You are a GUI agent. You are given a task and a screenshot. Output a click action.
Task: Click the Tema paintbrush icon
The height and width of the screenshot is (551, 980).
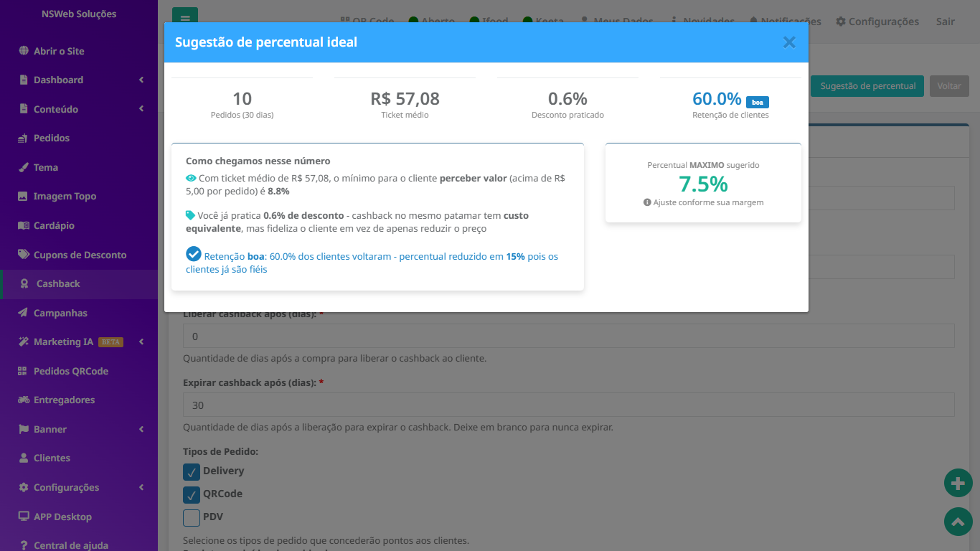[23, 167]
